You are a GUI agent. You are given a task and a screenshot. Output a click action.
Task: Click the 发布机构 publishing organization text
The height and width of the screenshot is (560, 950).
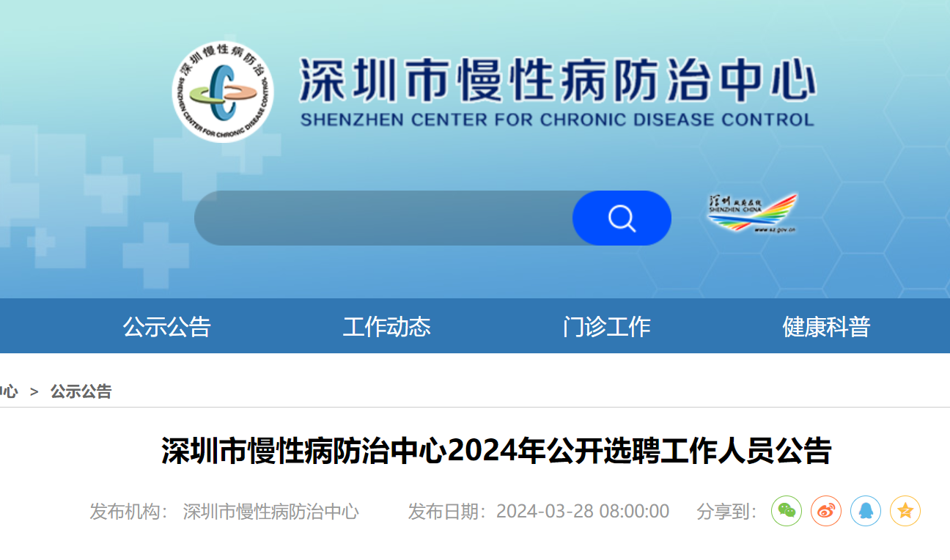tap(224, 512)
